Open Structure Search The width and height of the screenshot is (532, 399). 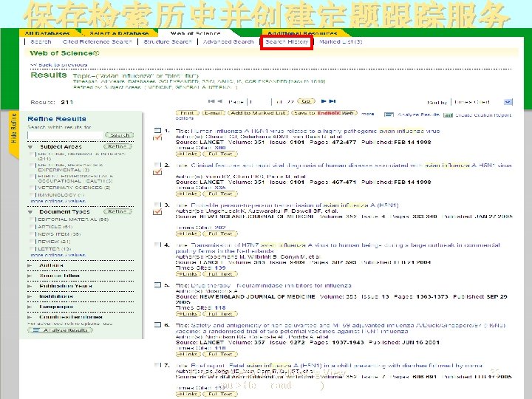(168, 41)
